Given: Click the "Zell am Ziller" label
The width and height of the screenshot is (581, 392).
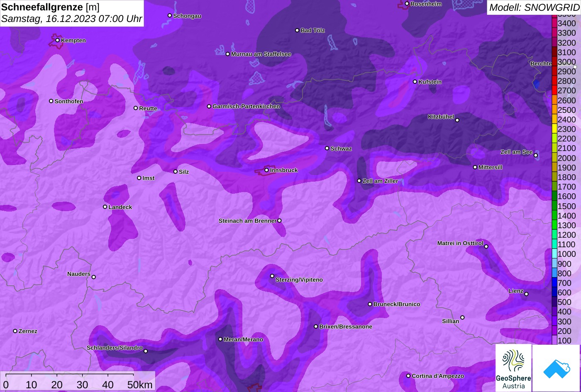Looking at the screenshot, I should (380, 181).
